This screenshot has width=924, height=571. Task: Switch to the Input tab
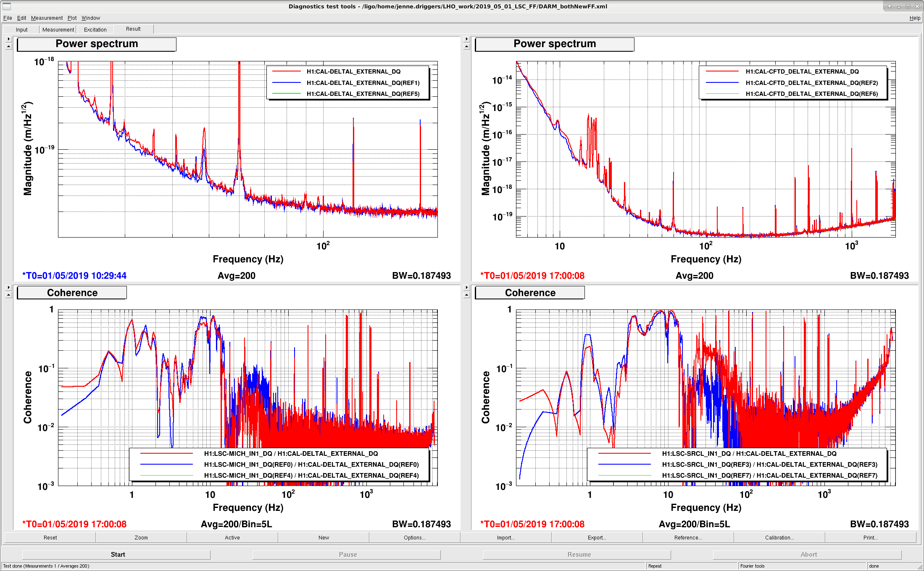(x=21, y=29)
